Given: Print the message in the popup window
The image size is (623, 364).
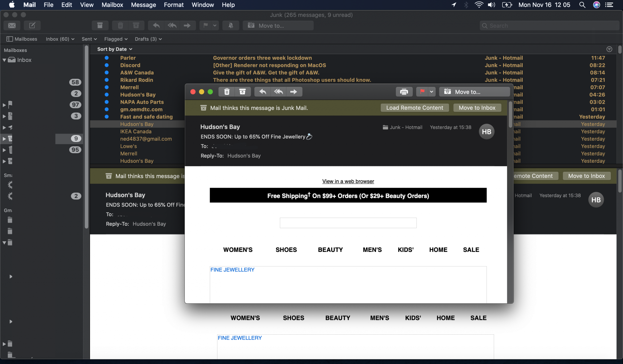Looking at the screenshot, I should pos(404,92).
